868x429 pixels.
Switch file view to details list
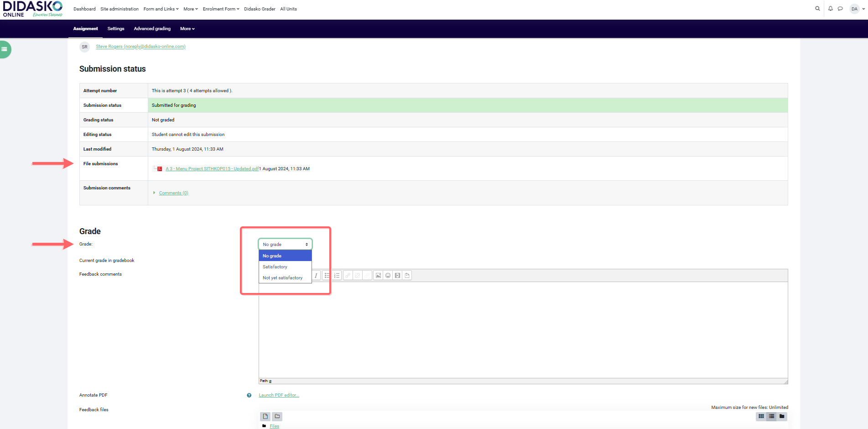(771, 416)
